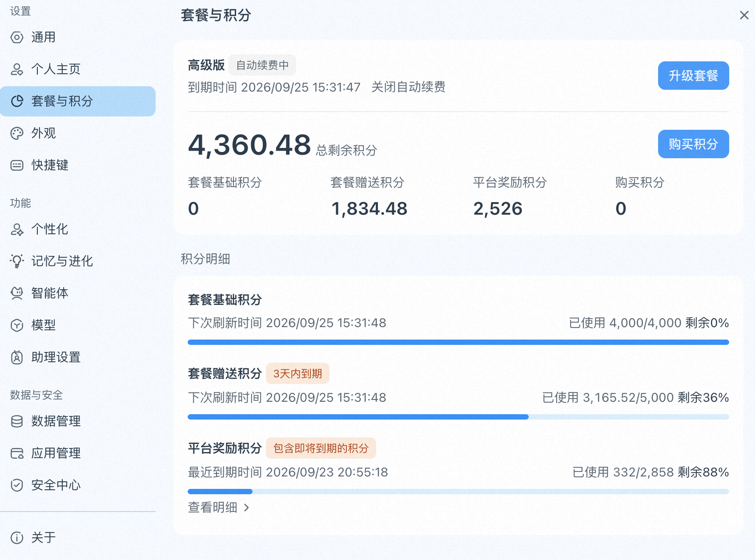This screenshot has height=560, width=755.
Task: Click the 套餐基础积分 full progress bar
Action: point(458,342)
